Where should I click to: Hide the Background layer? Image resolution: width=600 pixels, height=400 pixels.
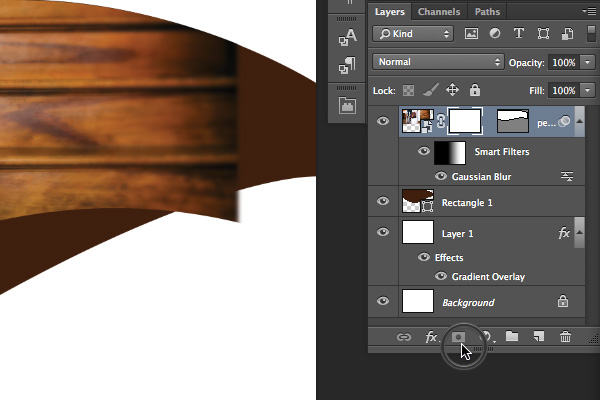pos(383,301)
